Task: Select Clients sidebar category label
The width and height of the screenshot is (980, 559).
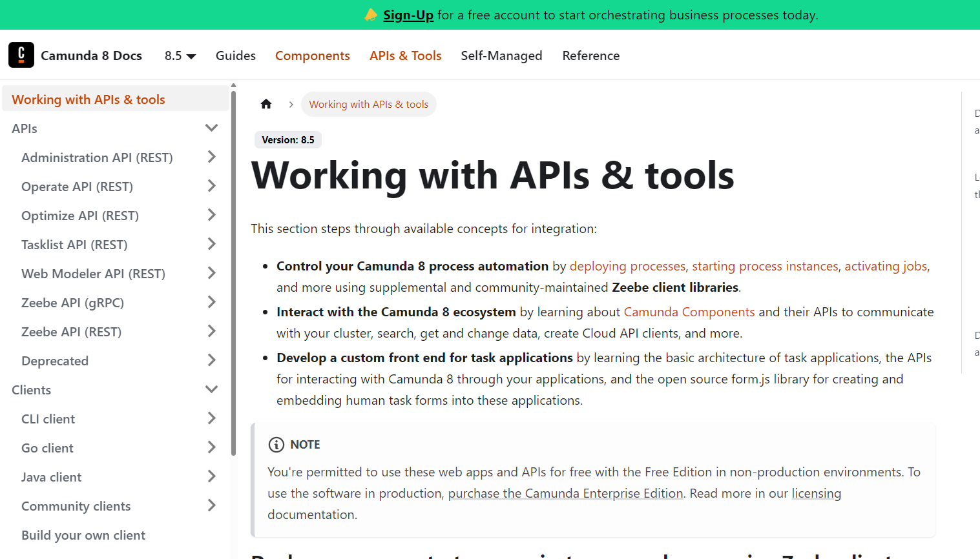Action: [x=31, y=390]
